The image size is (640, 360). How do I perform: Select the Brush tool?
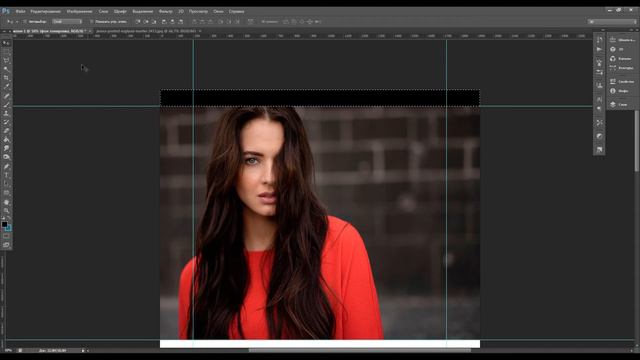(x=6, y=104)
